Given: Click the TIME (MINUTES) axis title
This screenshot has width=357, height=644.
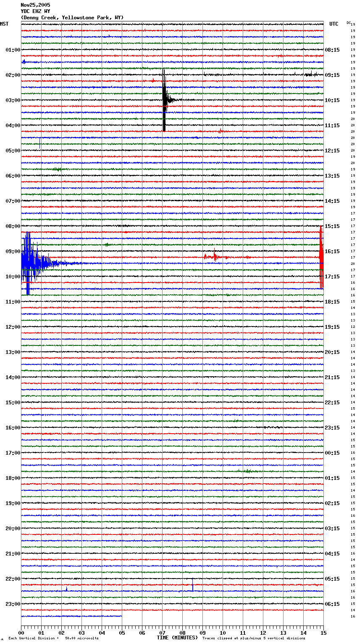Looking at the screenshot, I should [177, 638].
